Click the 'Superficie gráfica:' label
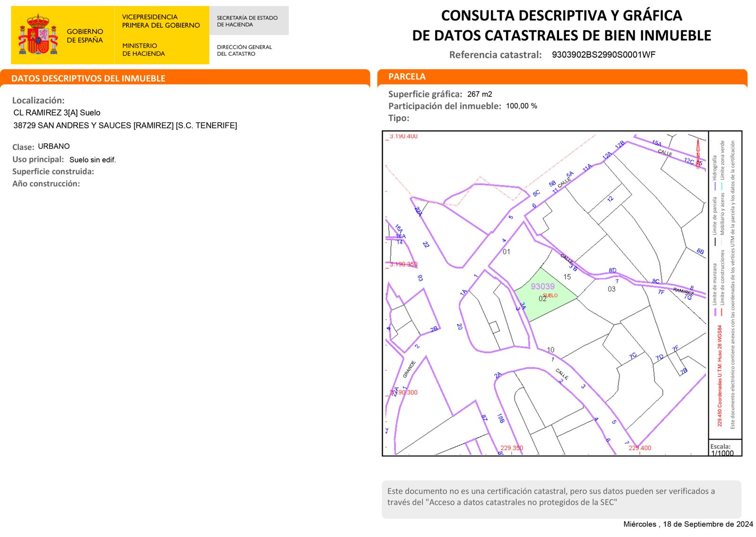Screen dimensions: 756x537 click(x=425, y=95)
